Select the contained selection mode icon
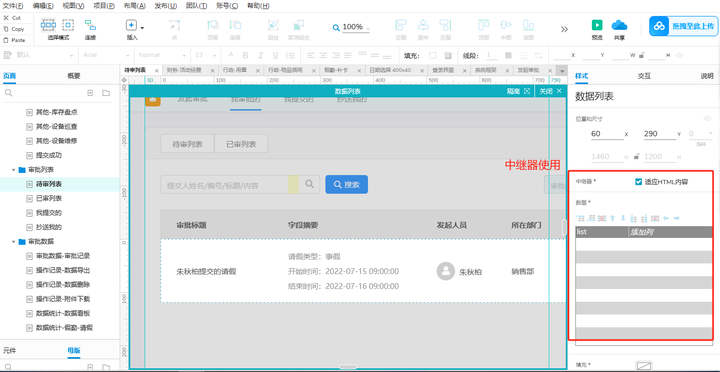720x372 pixels. pos(68,25)
